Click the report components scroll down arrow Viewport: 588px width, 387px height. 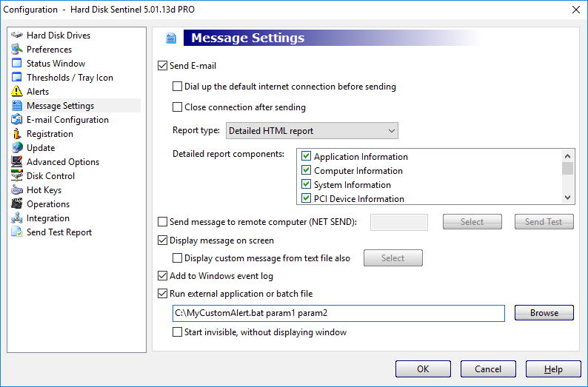(x=568, y=198)
